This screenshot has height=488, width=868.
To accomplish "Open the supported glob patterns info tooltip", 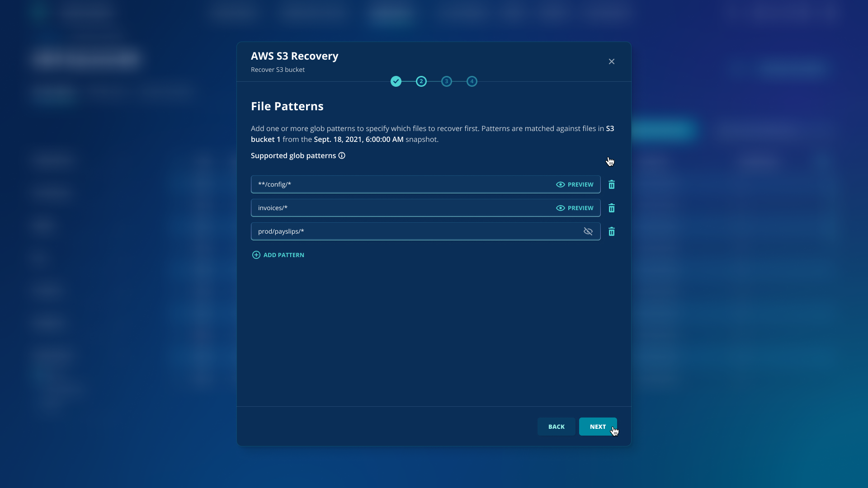I will (x=341, y=155).
